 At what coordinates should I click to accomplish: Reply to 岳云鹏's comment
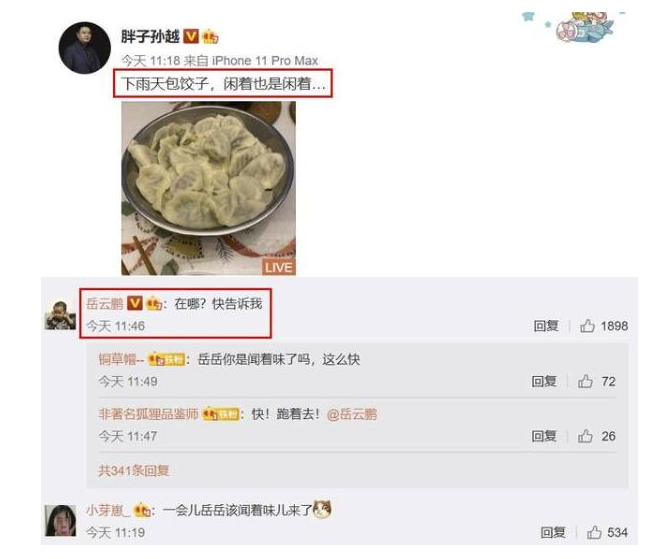point(546,326)
